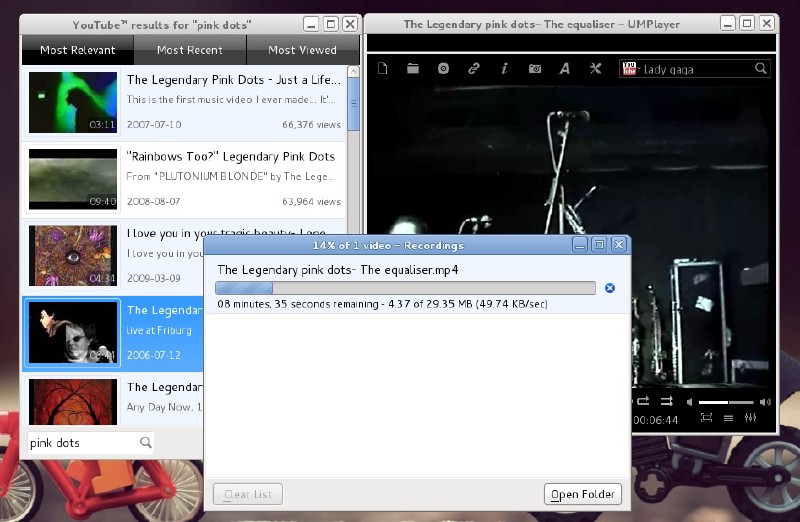Click the 'Any Day Now' description text

coord(164,407)
